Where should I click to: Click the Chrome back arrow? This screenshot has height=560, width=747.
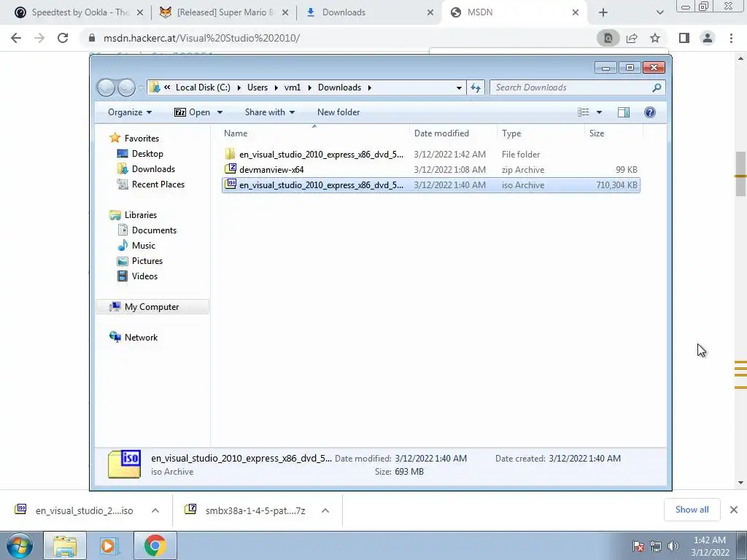(x=16, y=38)
